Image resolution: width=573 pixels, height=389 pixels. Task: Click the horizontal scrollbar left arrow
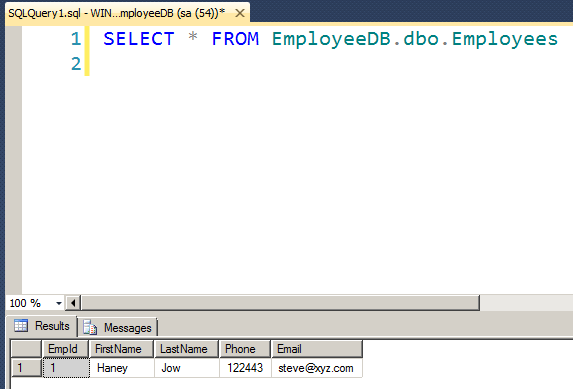73,303
